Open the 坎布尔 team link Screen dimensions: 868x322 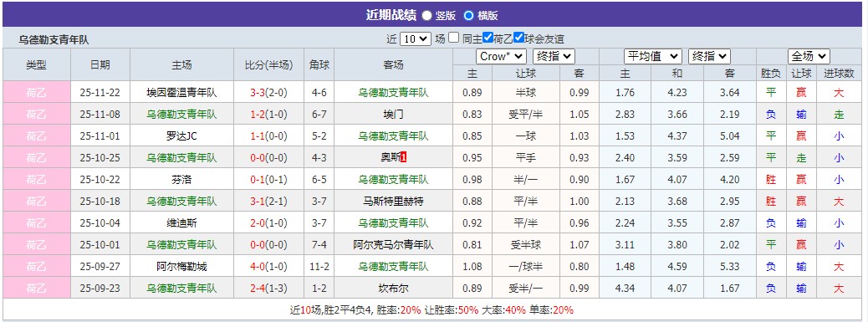pos(393,289)
